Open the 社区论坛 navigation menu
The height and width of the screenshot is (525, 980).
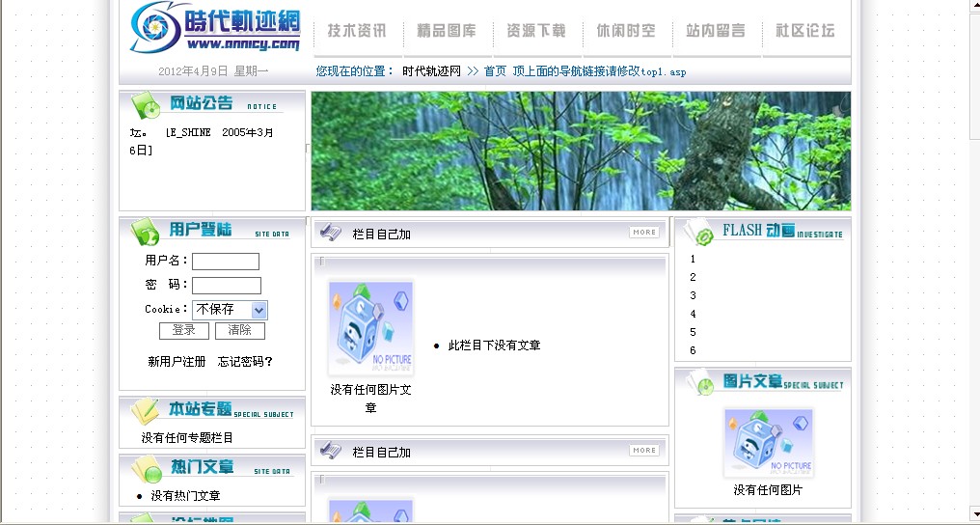805,31
